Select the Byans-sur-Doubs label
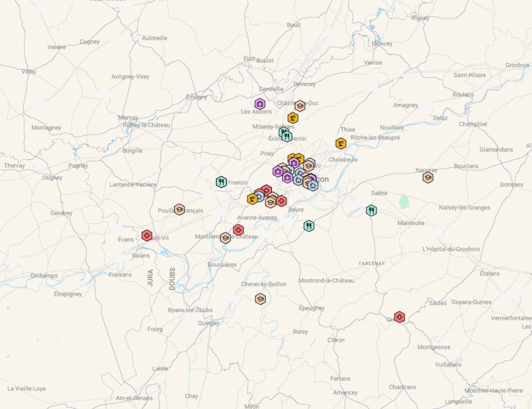Image resolution: width=532 pixels, height=409 pixels. point(190,310)
